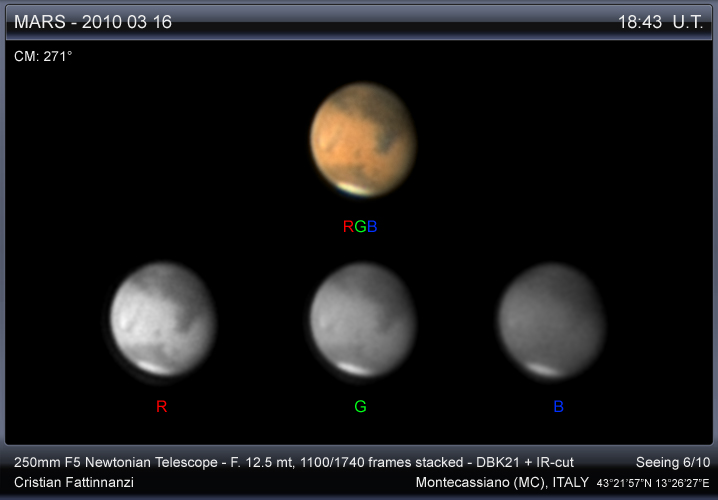The width and height of the screenshot is (718, 500).
Task: Click the 'MARS - 2010 03 16' title
Action: (93, 22)
